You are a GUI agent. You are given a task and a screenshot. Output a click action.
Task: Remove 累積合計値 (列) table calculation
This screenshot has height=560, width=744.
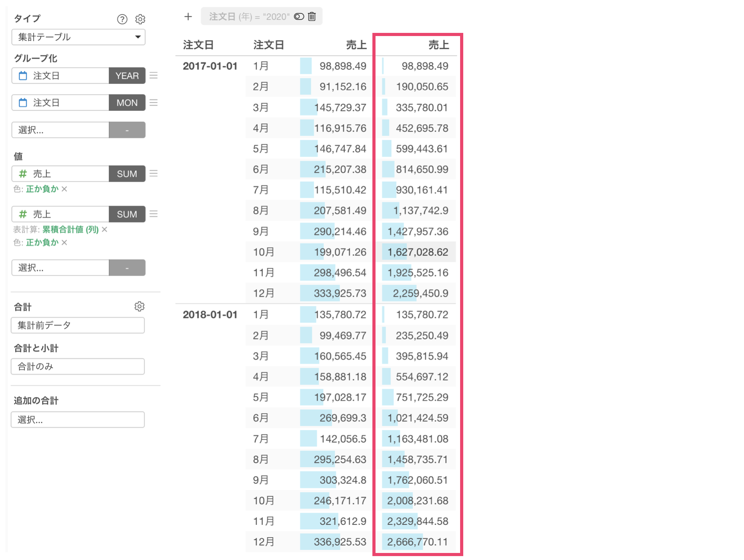coord(105,229)
